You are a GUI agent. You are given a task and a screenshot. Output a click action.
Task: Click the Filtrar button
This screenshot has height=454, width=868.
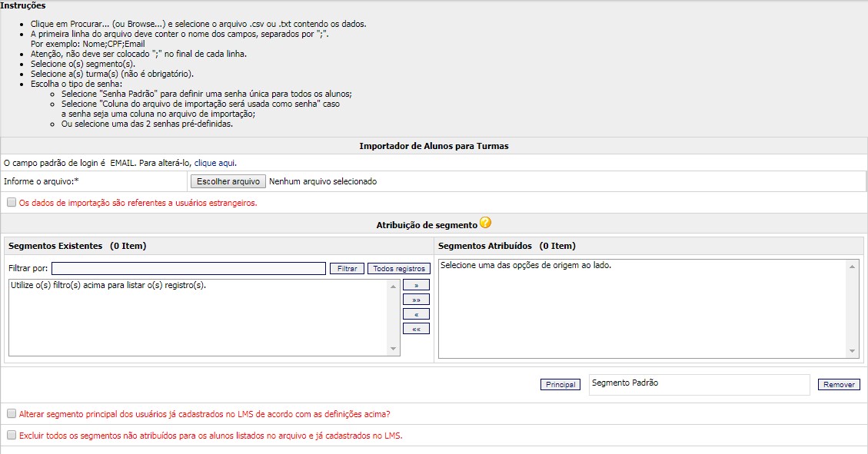point(347,269)
